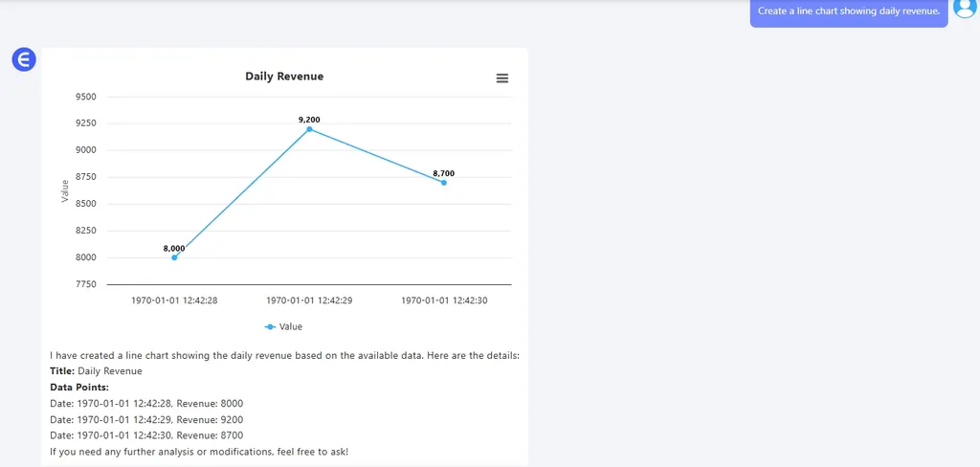Viewport: 980px width, 467px height.
Task: Click the line segment between 9,200 and 8,700
Action: [x=376, y=156]
